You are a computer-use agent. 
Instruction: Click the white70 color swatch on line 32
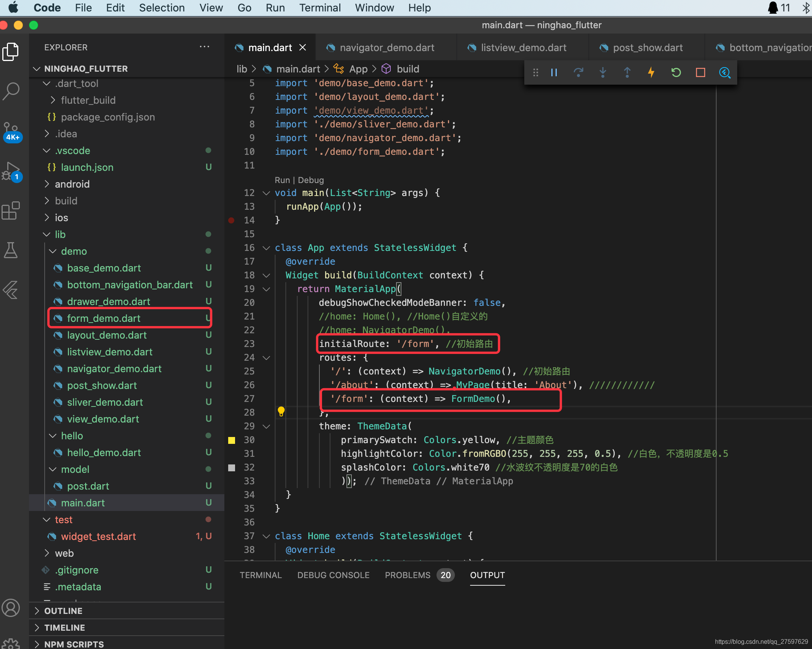pos(232,468)
